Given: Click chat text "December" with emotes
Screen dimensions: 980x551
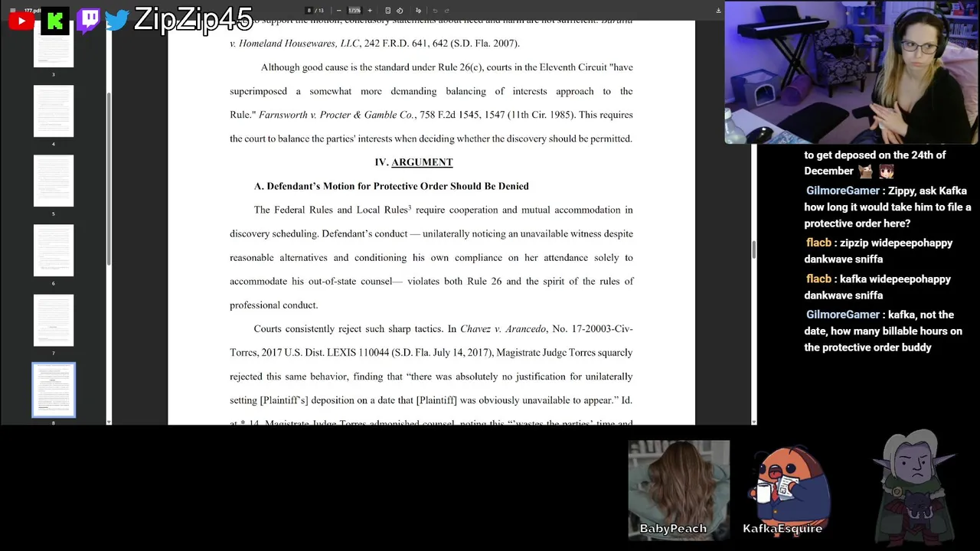Looking at the screenshot, I should (x=828, y=171).
